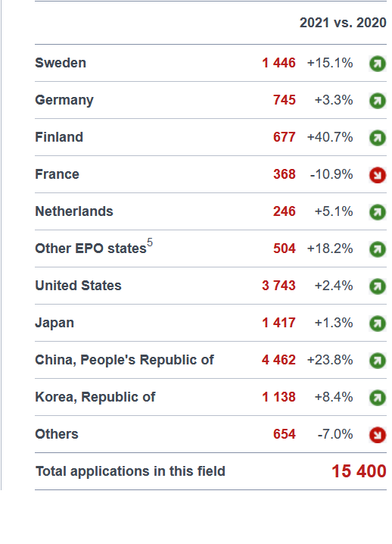Screen dimensions: 392x544
Task: Click Japan's green upward arrow icon
Action: 378,324
